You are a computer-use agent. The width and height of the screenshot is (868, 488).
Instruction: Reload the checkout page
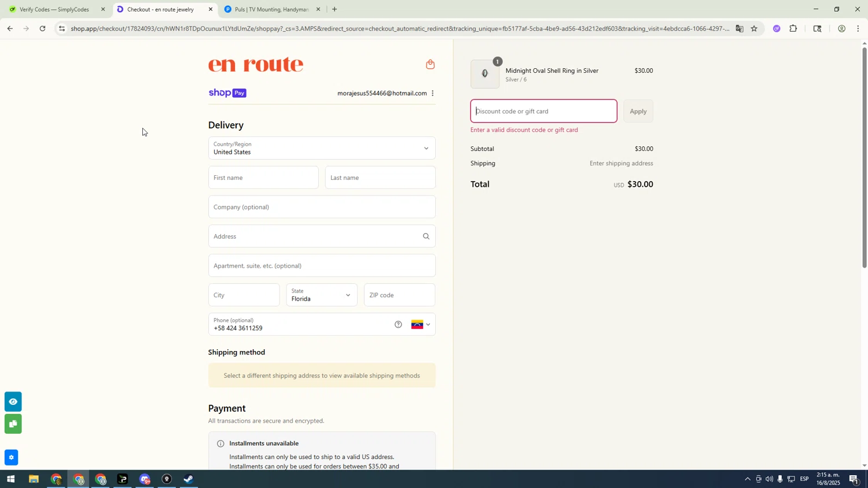(42, 28)
